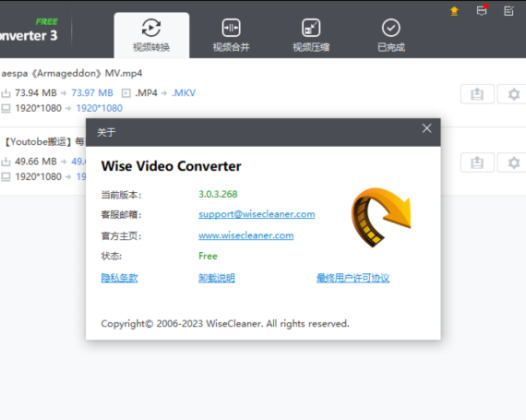Image resolution: width=526 pixels, height=420 pixels.
Task: Click the version number 3.0.3.268
Action: [218, 194]
